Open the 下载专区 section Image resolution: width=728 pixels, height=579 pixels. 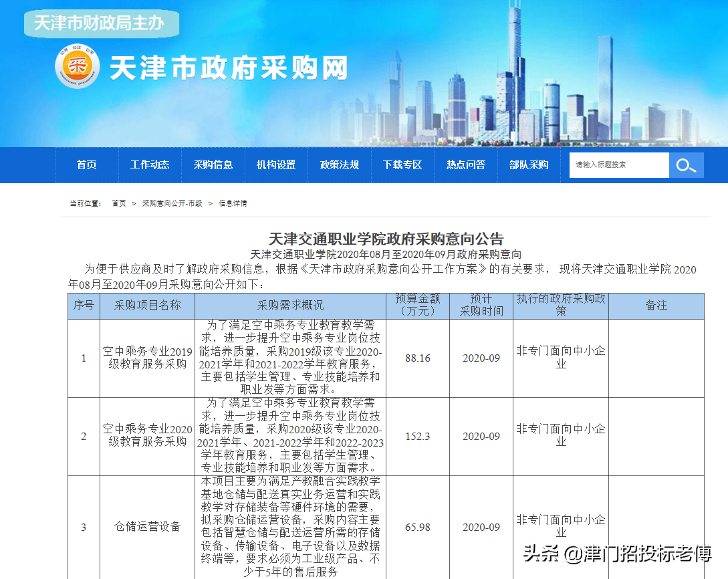pos(402,165)
